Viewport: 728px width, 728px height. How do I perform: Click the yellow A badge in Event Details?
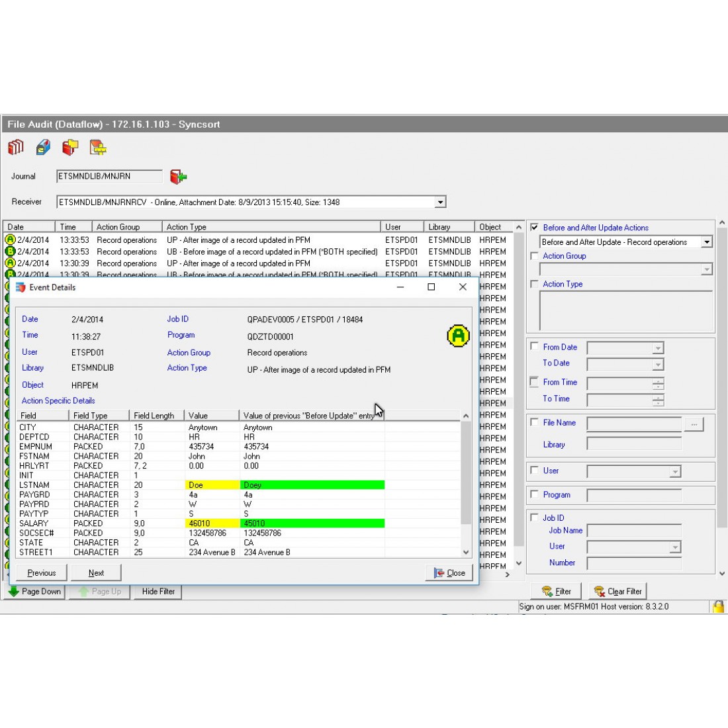point(458,336)
